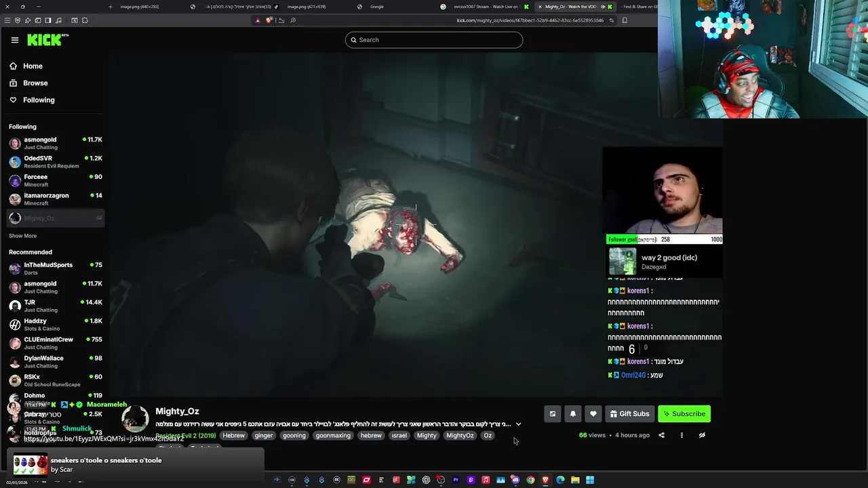
Task: Open InTheMudSports recommended channel
Action: click(56, 268)
